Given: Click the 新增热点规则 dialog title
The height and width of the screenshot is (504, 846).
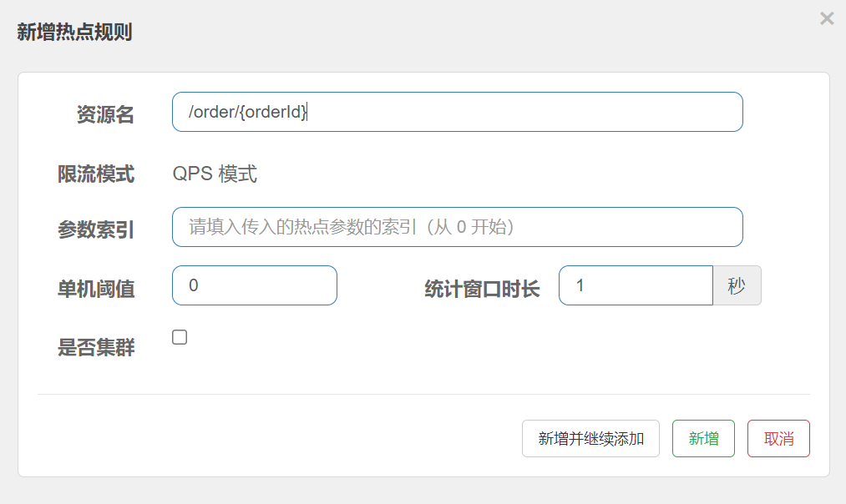Looking at the screenshot, I should [x=74, y=33].
